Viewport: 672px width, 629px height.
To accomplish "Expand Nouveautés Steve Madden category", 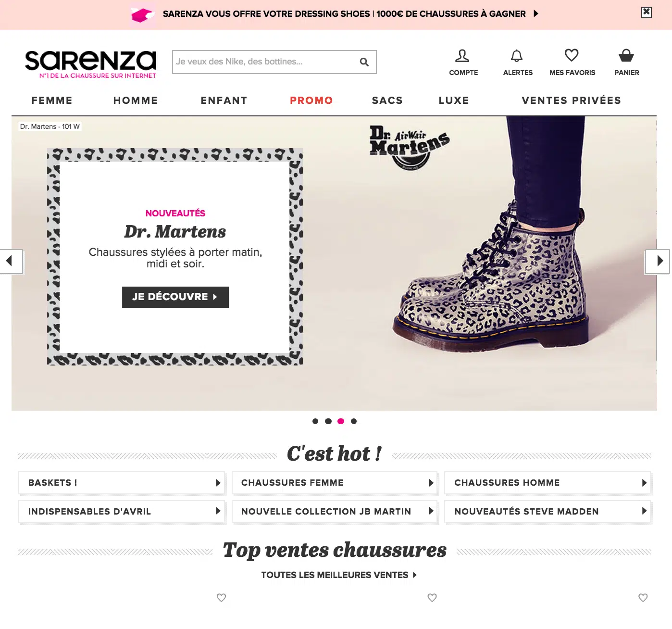I will [548, 512].
